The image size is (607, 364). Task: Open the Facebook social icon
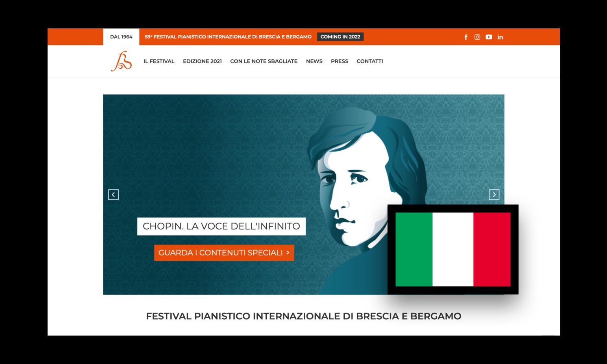tap(466, 37)
